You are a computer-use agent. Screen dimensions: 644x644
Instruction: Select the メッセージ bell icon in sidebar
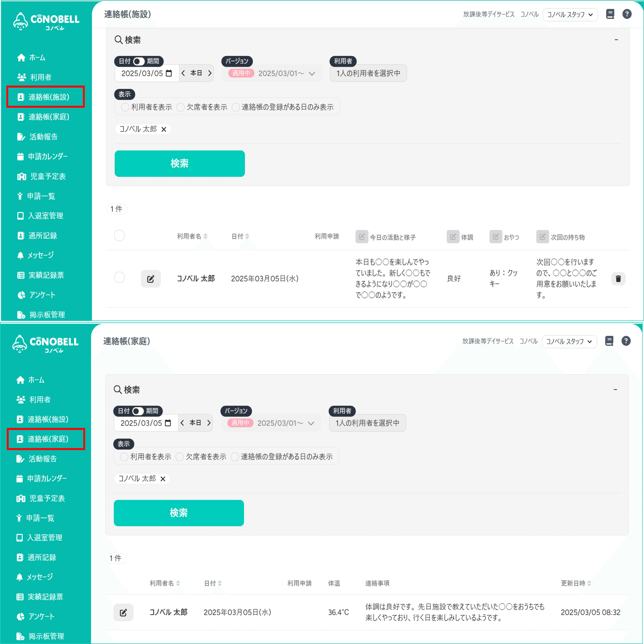21,255
